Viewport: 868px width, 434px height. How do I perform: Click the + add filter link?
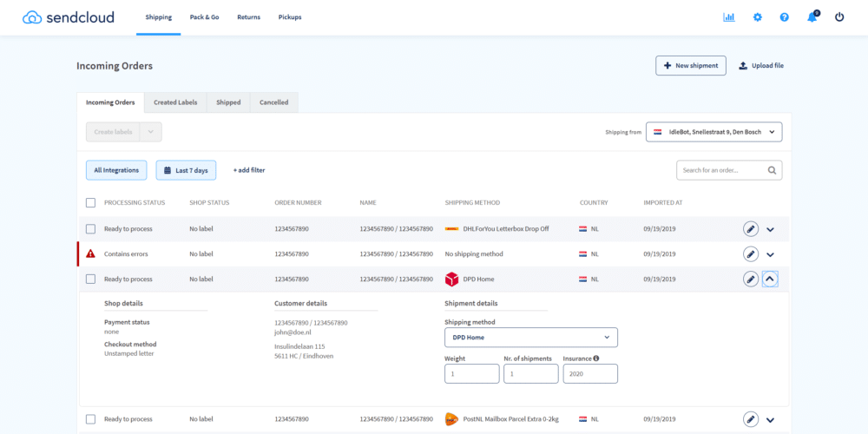click(x=248, y=170)
